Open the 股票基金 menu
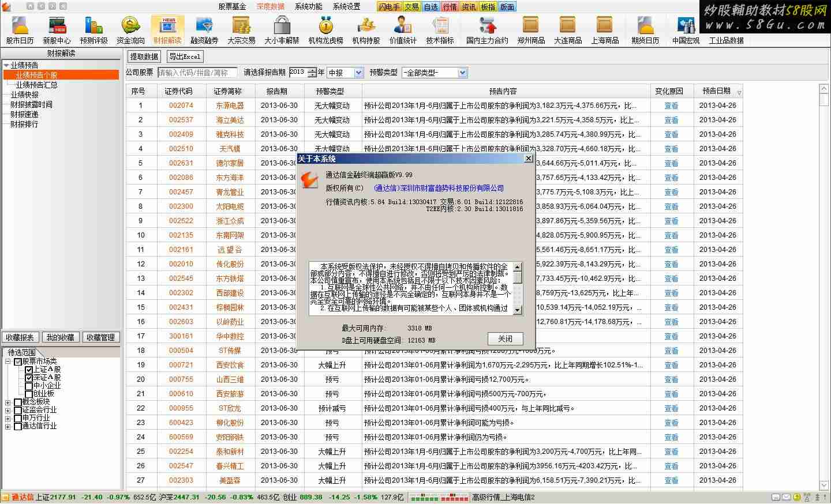This screenshot has height=504, width=831. 232,7
